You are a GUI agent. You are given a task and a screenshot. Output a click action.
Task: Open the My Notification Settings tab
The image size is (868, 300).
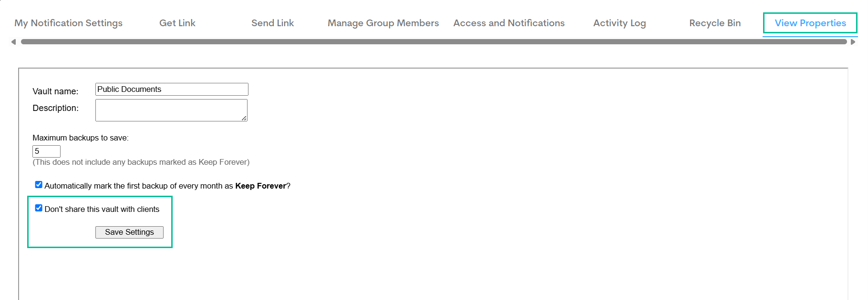[68, 23]
